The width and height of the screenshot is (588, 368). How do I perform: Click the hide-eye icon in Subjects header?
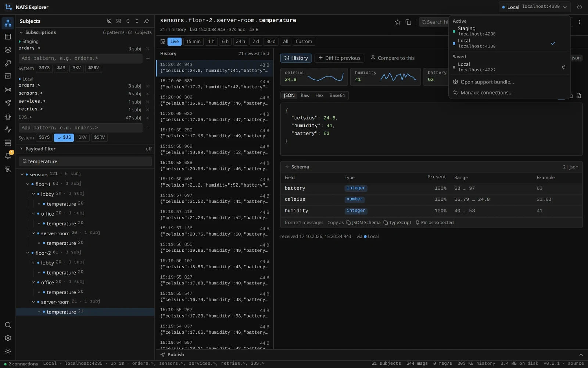point(109,21)
